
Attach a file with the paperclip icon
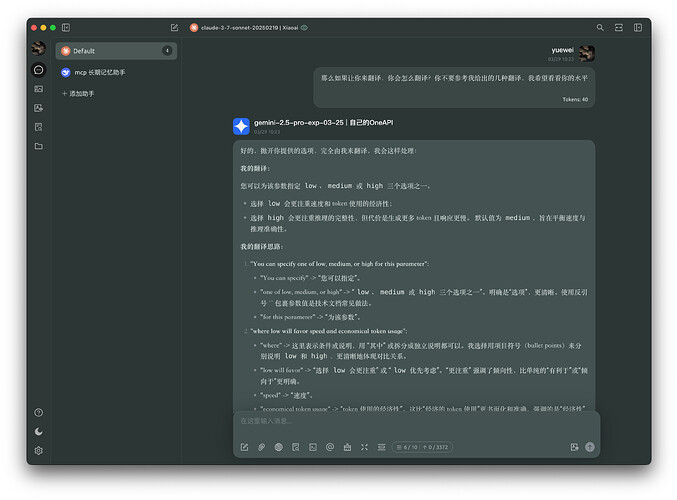pyautogui.click(x=262, y=447)
